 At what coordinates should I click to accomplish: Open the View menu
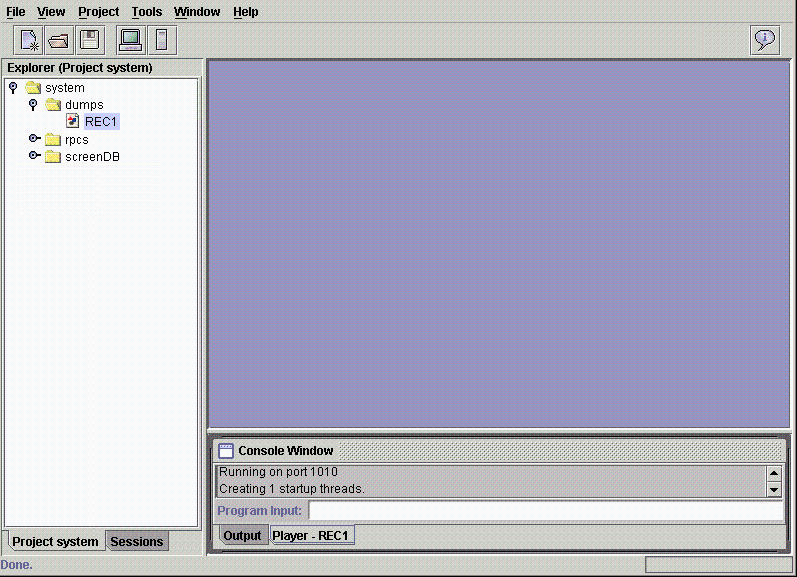coord(51,11)
